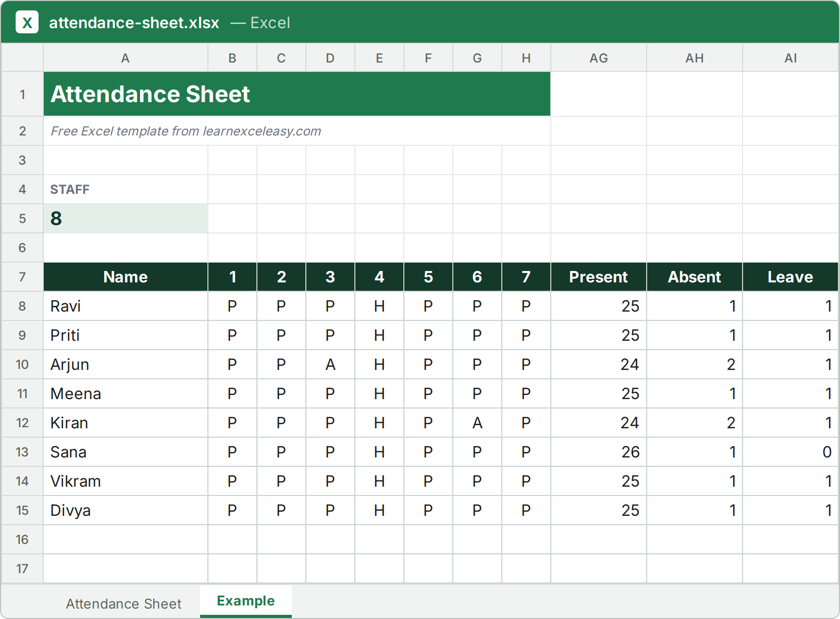Viewport: 840px width, 619px height.
Task: Click the day 1 header cell
Action: click(x=232, y=277)
